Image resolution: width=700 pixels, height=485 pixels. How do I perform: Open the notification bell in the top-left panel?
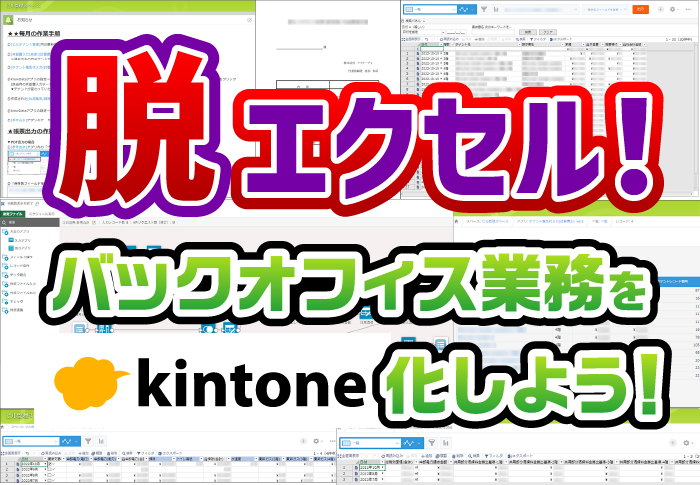(8, 20)
